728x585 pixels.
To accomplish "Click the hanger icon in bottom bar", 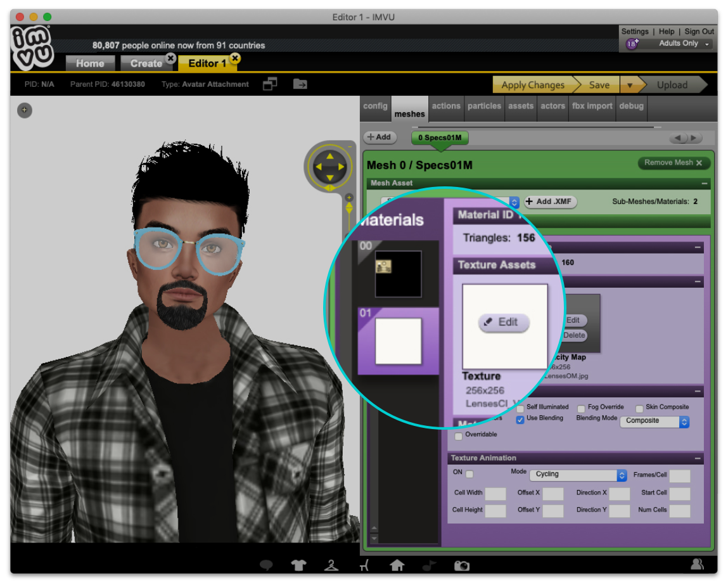I will tap(331, 565).
